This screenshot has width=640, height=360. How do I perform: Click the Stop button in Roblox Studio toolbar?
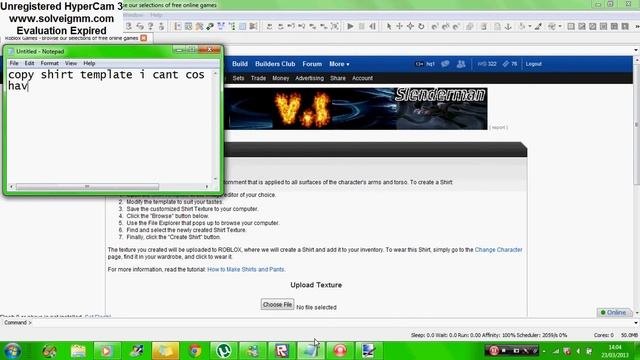pos(361,27)
